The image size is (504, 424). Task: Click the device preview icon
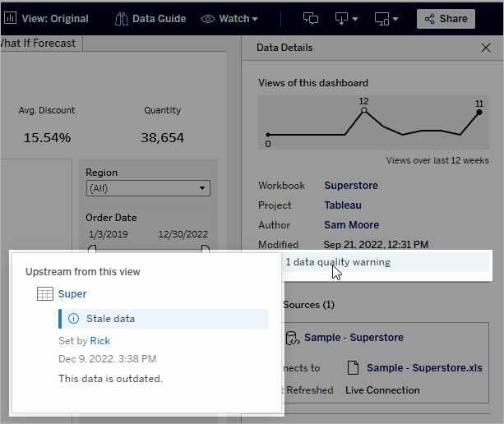(x=381, y=19)
